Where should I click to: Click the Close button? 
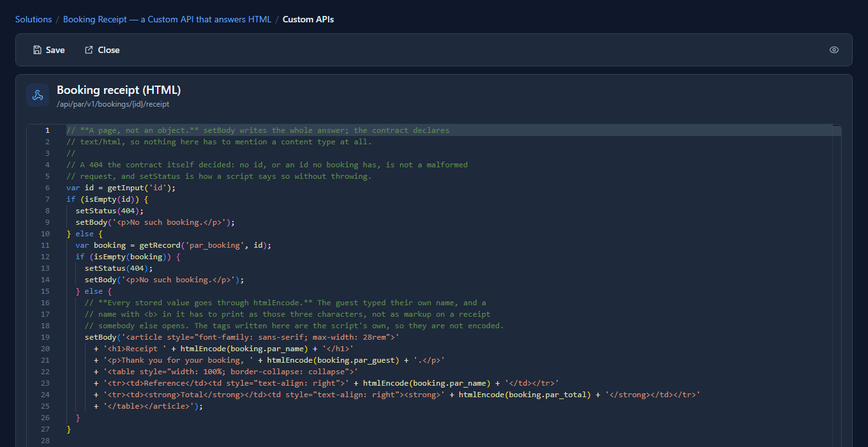click(102, 50)
